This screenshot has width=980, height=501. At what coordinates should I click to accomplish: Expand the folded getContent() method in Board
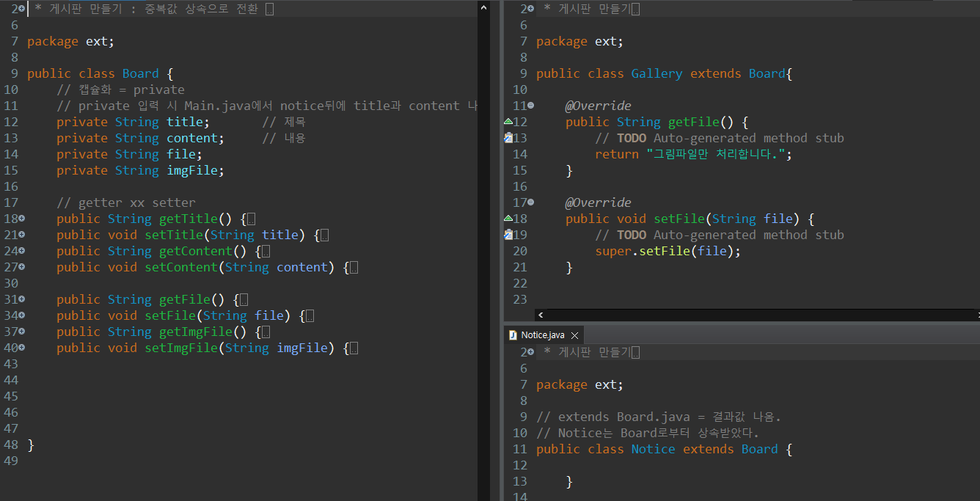(x=22, y=251)
